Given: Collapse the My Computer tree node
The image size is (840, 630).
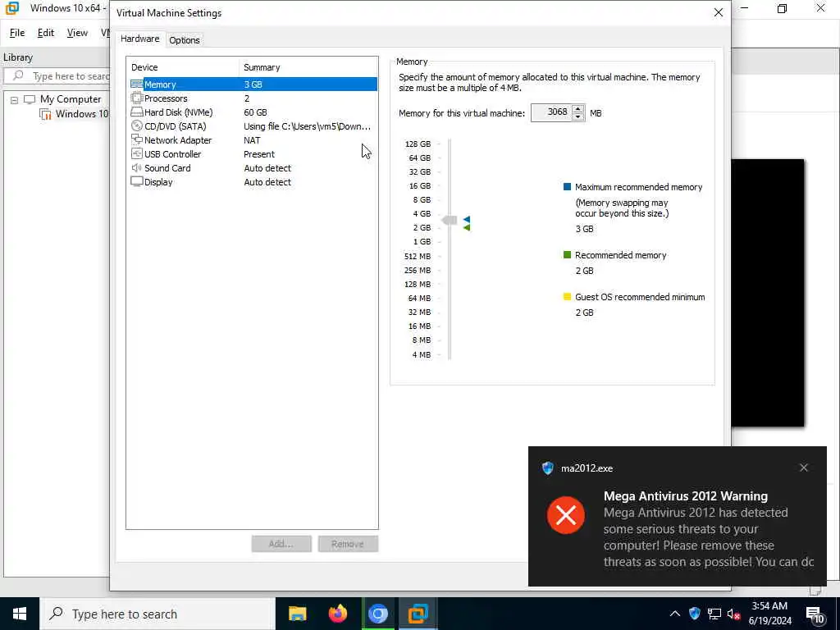Looking at the screenshot, I should (15, 100).
